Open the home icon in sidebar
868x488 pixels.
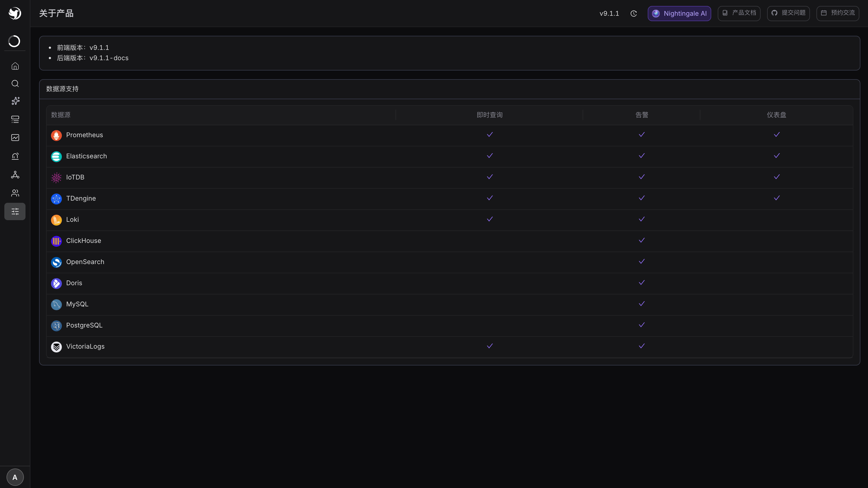(x=15, y=66)
